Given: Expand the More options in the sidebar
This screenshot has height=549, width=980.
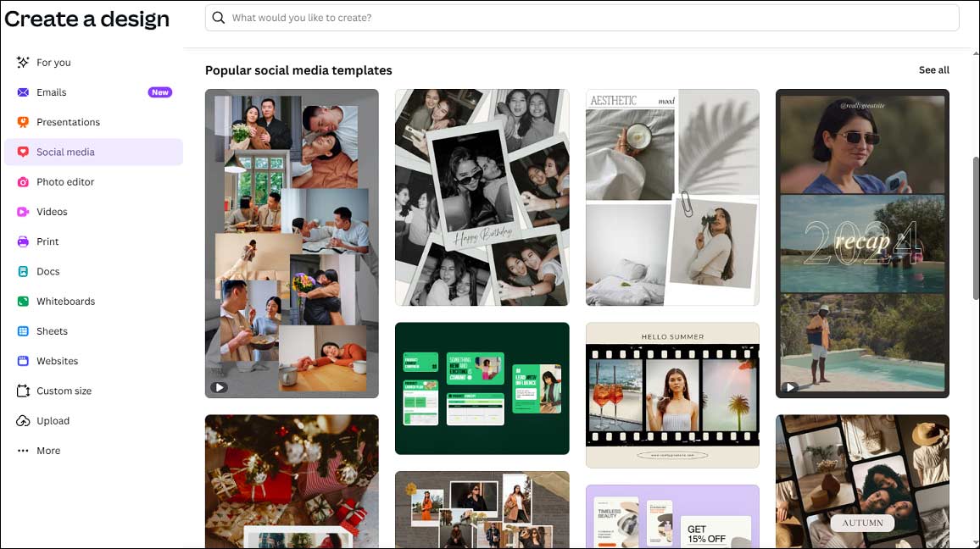Looking at the screenshot, I should 48,450.
